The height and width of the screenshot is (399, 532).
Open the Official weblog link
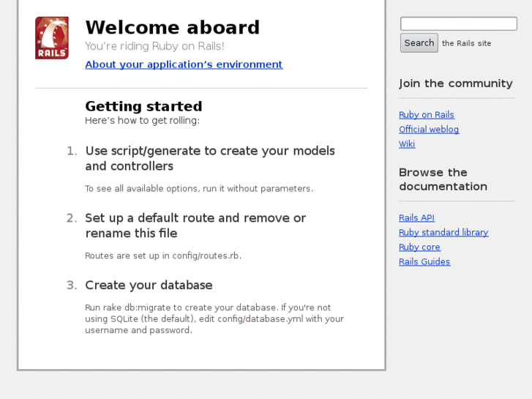tap(429, 130)
